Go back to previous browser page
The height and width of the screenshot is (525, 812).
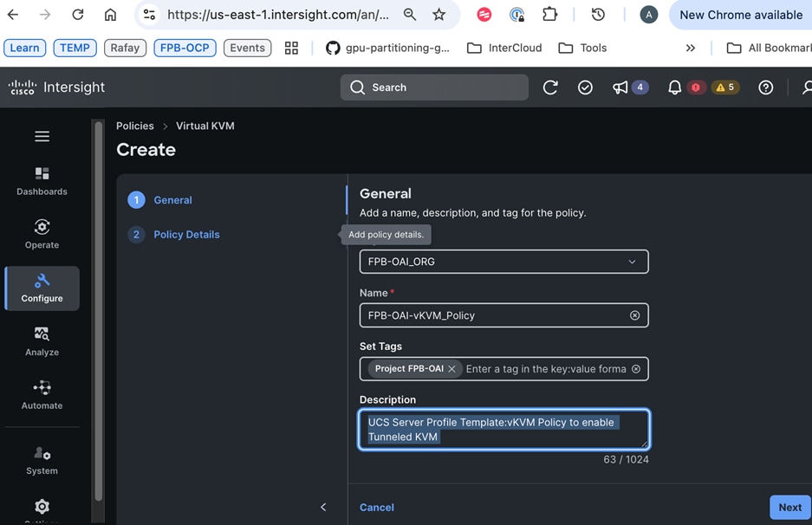coord(13,15)
